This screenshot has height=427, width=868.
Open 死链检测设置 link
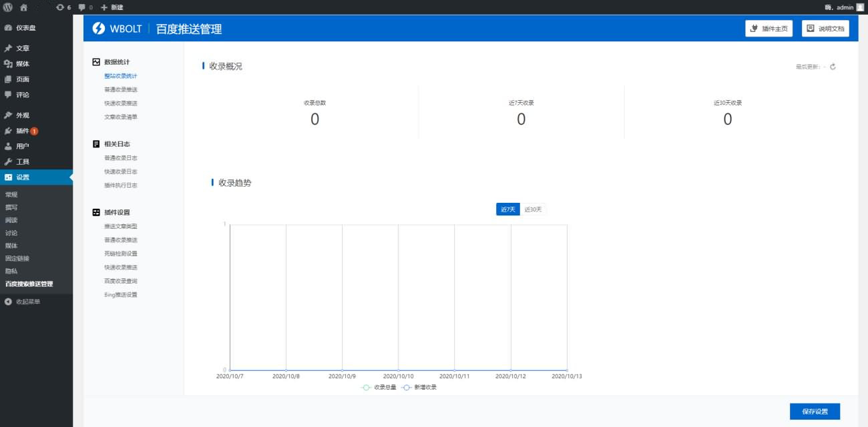tap(121, 254)
